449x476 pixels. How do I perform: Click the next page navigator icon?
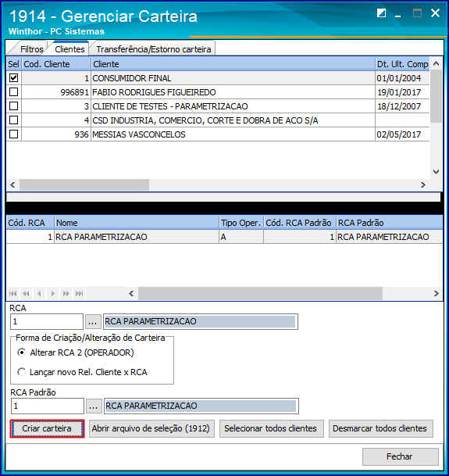[x=66, y=294]
